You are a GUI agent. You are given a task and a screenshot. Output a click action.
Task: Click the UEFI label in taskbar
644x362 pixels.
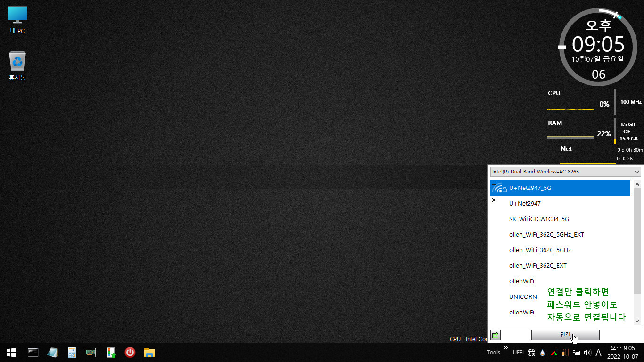[x=518, y=353]
